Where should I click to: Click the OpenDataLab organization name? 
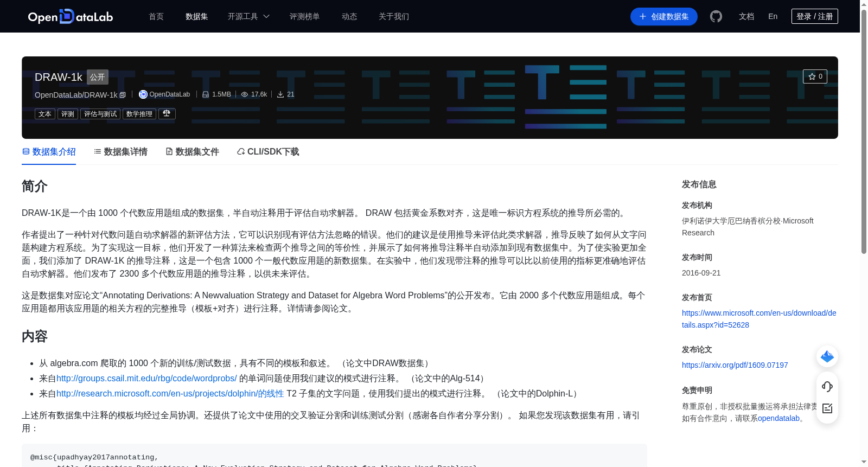[170, 94]
